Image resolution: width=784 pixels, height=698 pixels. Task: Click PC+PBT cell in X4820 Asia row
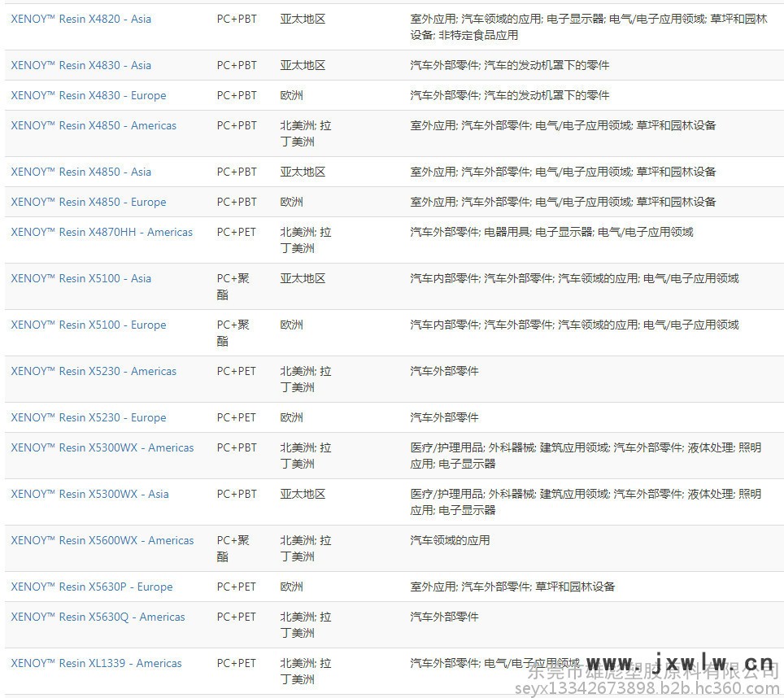click(237, 19)
